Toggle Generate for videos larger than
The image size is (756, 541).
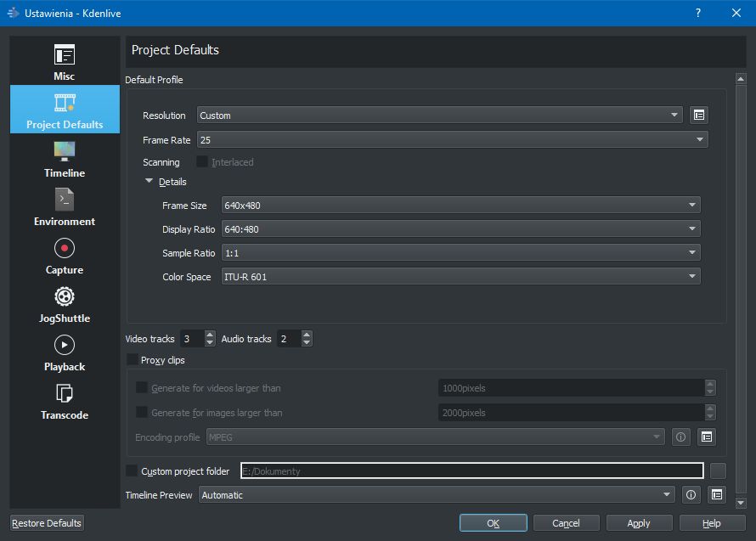point(141,387)
